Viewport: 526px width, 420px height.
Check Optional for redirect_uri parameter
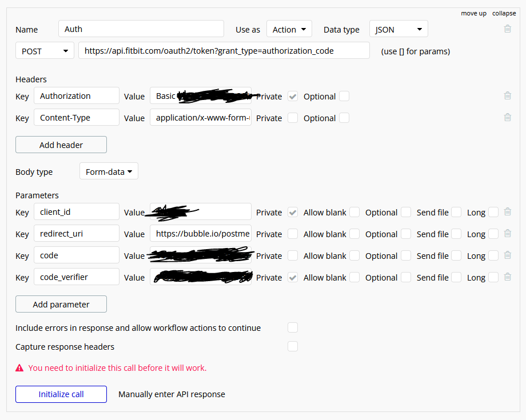click(405, 234)
